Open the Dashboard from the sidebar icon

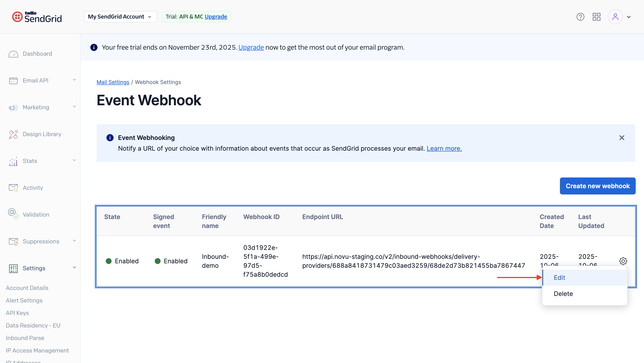tap(14, 54)
